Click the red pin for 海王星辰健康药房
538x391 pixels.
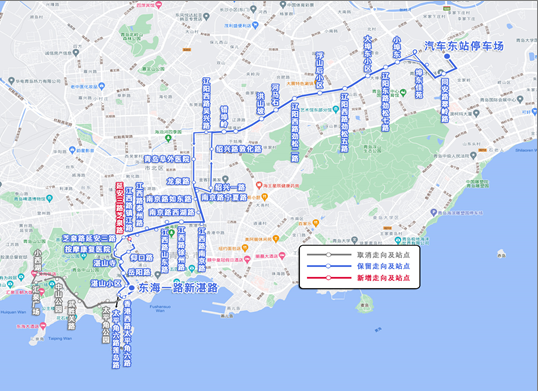(259, 186)
